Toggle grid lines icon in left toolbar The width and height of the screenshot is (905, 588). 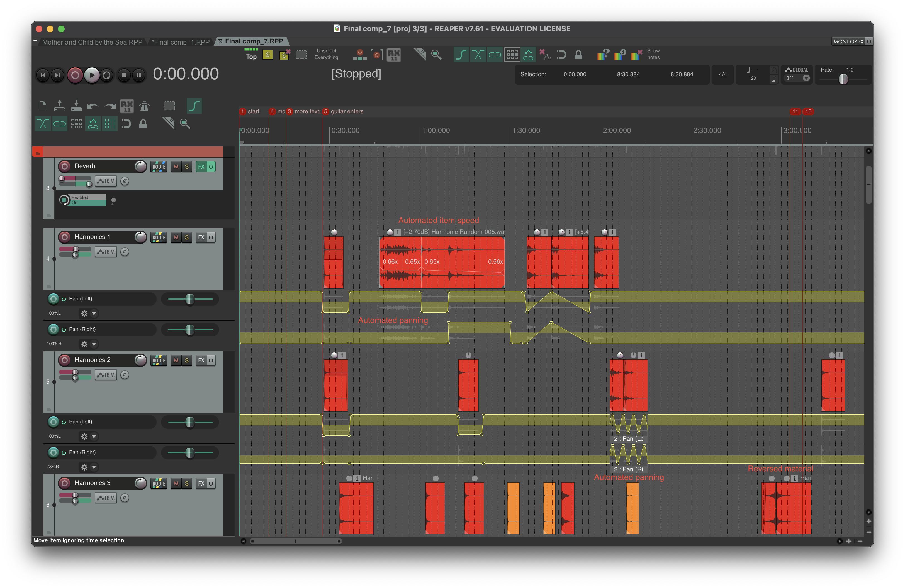click(x=110, y=123)
